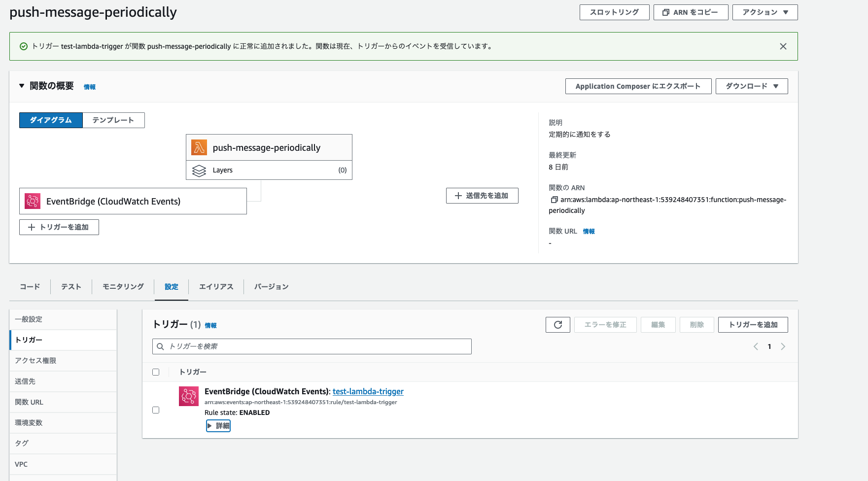This screenshot has width=868, height=481.
Task: Click the Lambda function icon in diagram
Action: pyautogui.click(x=199, y=147)
